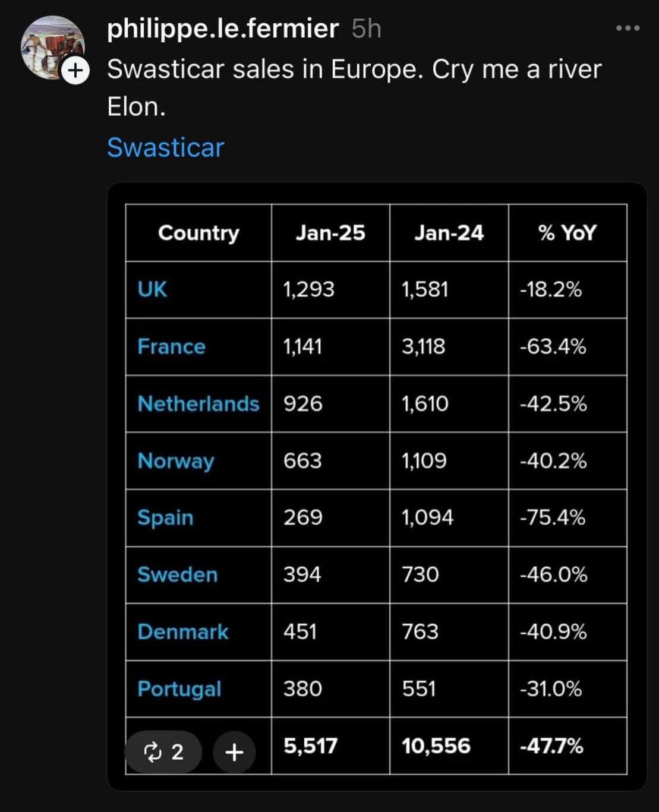The height and width of the screenshot is (812, 659).
Task: Select the Denmark country link
Action: pos(182,631)
